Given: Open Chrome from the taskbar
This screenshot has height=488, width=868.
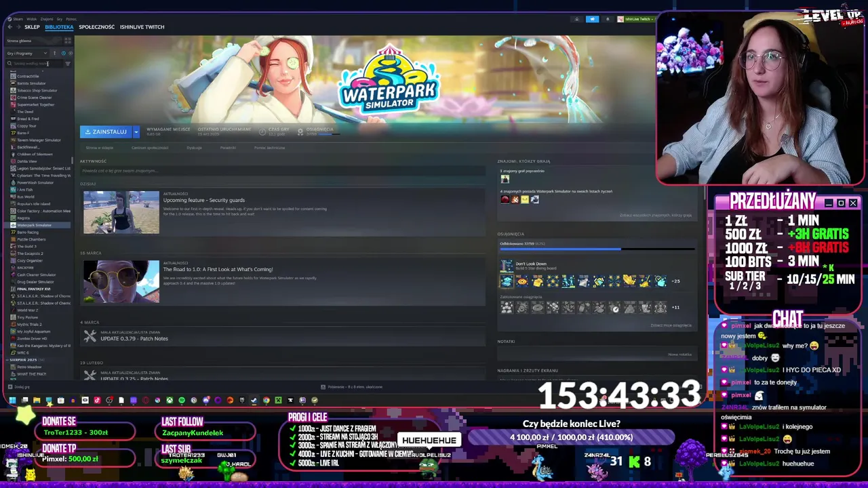Looking at the screenshot, I should pyautogui.click(x=266, y=401).
